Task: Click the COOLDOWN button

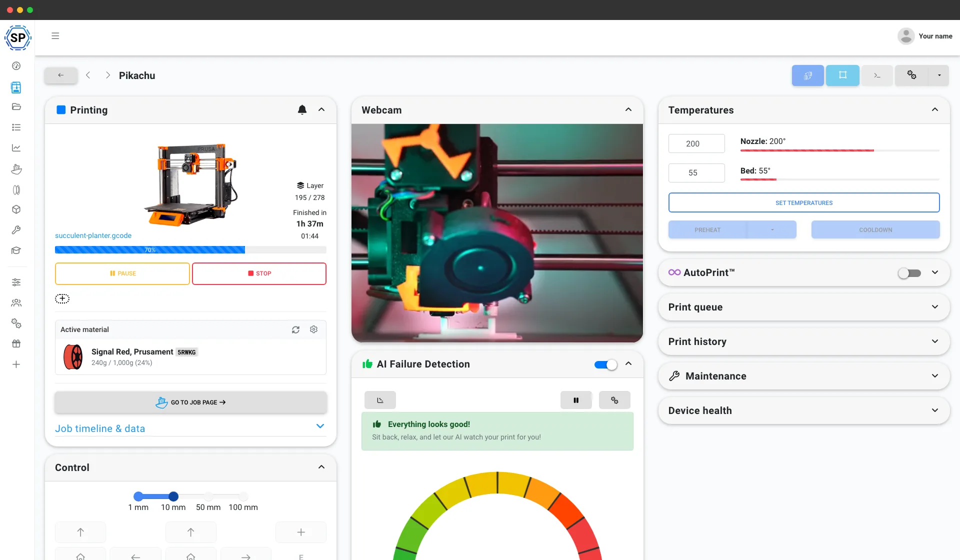Action: 875,229
